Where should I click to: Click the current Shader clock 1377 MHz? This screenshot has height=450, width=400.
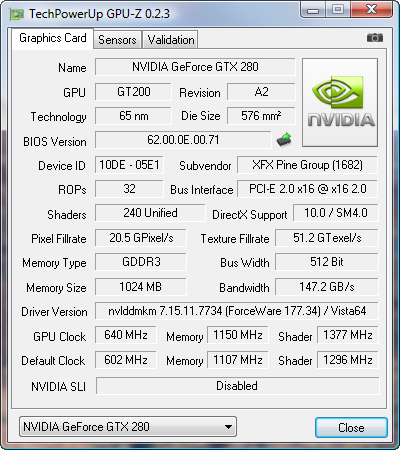point(348,335)
